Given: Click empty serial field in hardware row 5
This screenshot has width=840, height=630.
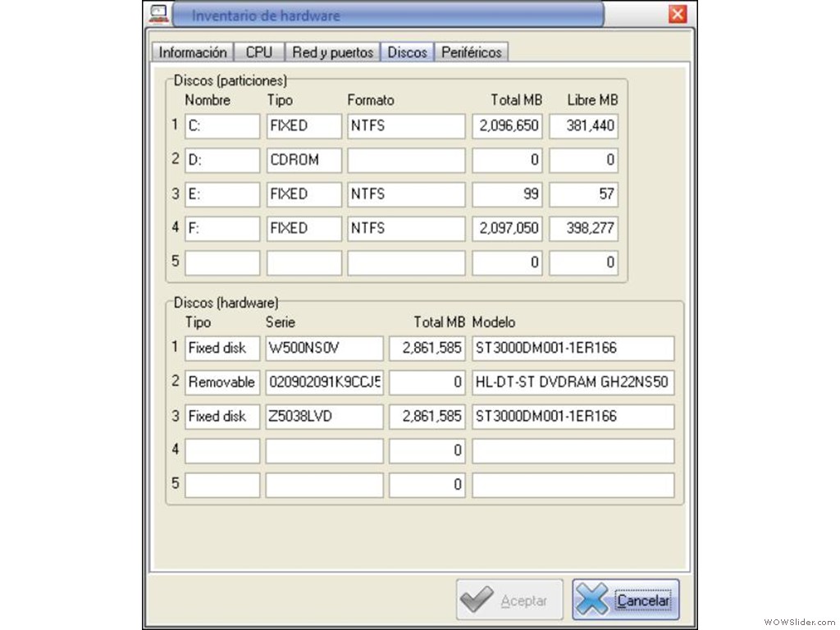Looking at the screenshot, I should point(324,486).
